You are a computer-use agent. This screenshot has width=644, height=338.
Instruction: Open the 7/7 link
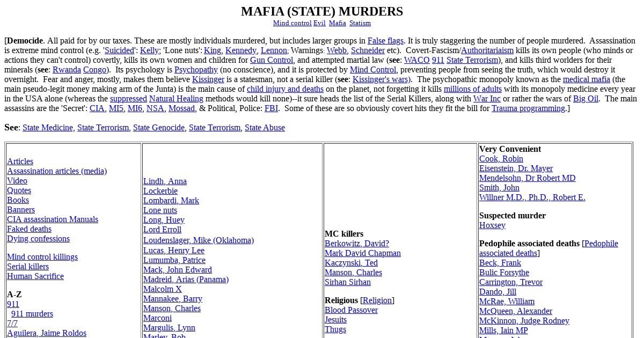(x=12, y=324)
